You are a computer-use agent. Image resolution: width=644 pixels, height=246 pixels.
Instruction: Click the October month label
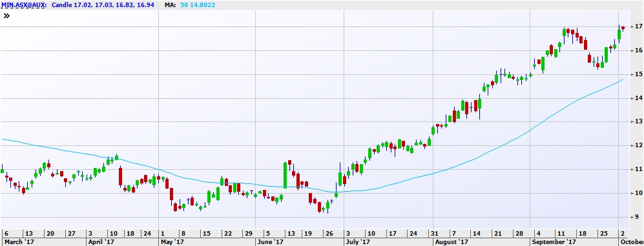tap(632, 241)
